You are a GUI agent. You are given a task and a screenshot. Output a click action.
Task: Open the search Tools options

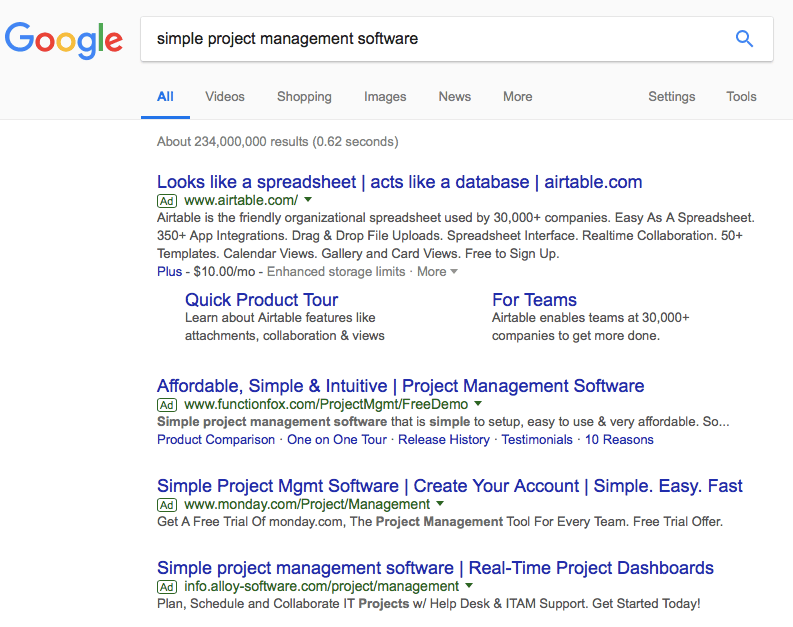pyautogui.click(x=741, y=97)
